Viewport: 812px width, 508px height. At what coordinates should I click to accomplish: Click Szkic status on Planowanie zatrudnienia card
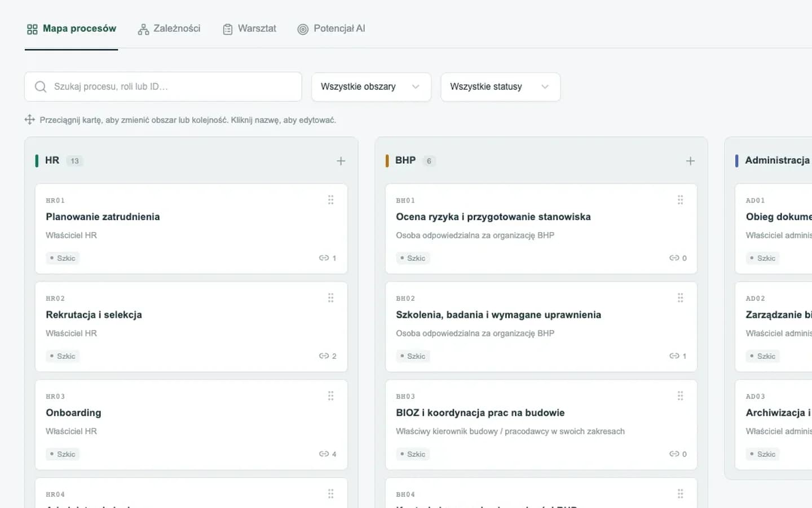click(x=63, y=258)
